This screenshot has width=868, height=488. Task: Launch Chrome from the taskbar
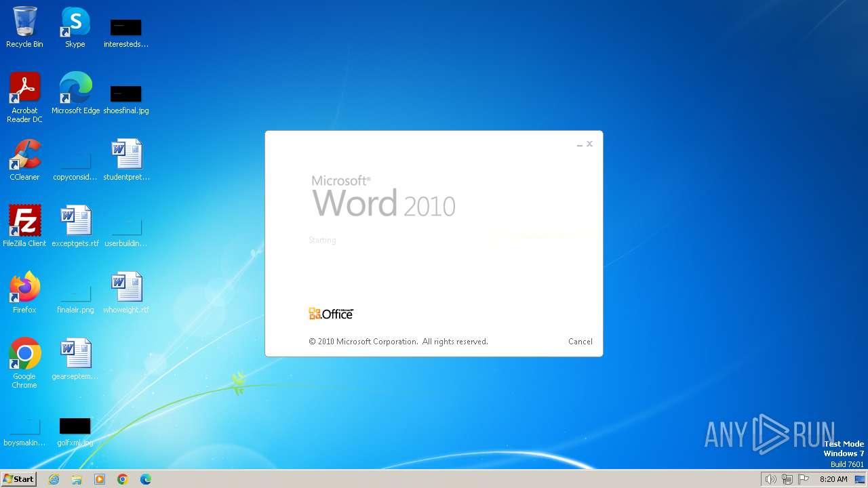click(123, 479)
